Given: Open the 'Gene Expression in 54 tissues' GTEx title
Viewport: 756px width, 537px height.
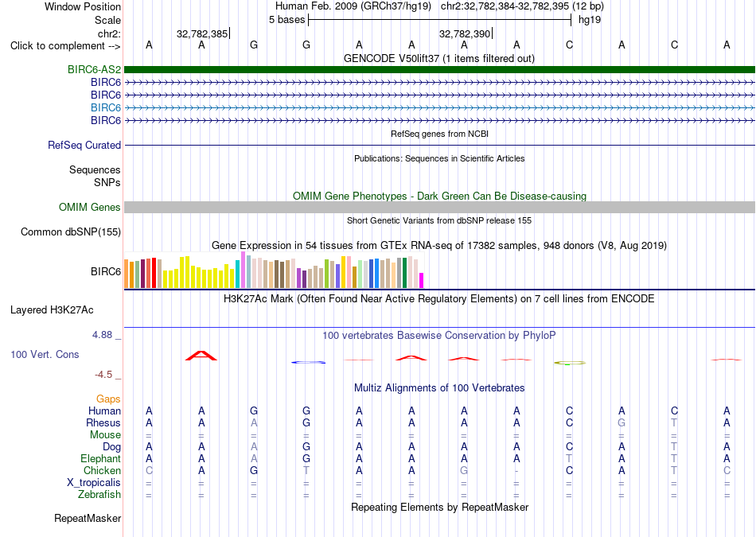Looking at the screenshot, I should 439,245.
